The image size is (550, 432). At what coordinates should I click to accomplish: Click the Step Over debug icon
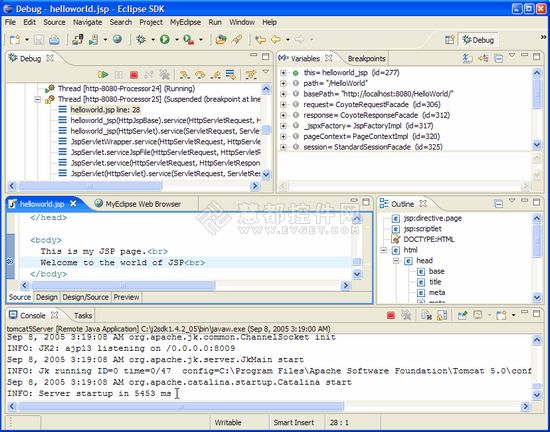200,75
